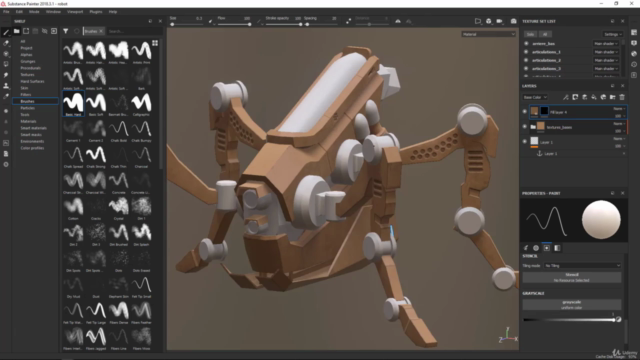Open the File menu

point(6,12)
